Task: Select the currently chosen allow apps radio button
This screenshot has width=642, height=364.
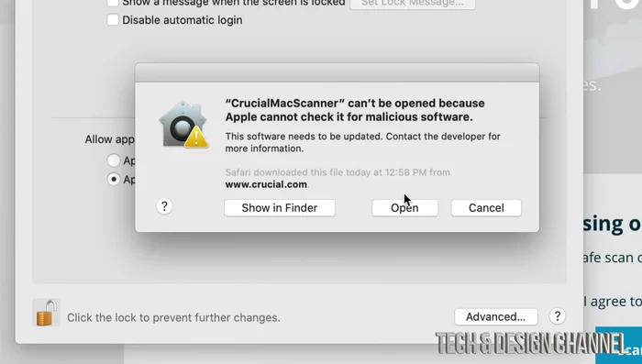Action: coord(114,180)
